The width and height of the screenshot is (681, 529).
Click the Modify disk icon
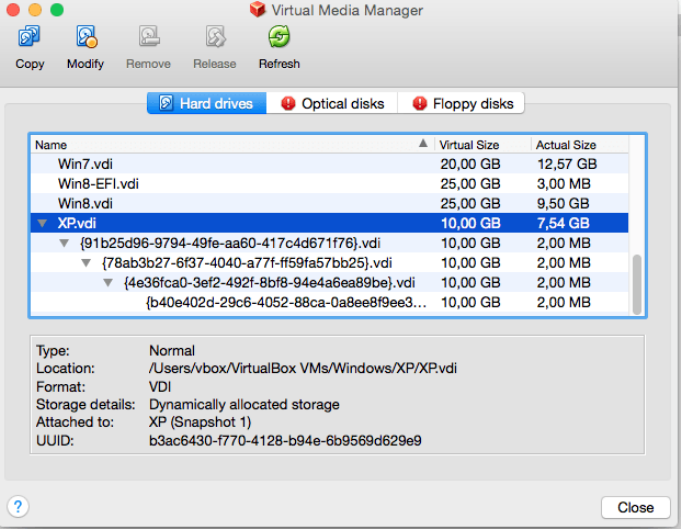tap(86, 36)
